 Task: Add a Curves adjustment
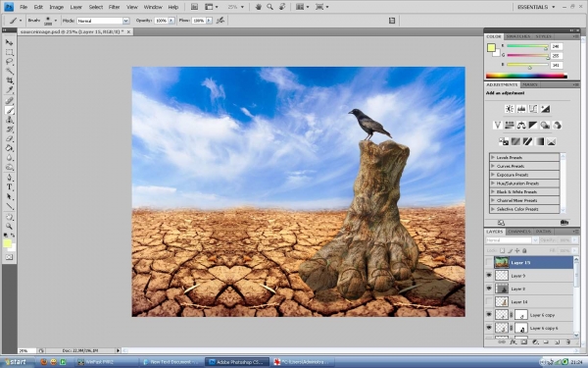point(533,109)
